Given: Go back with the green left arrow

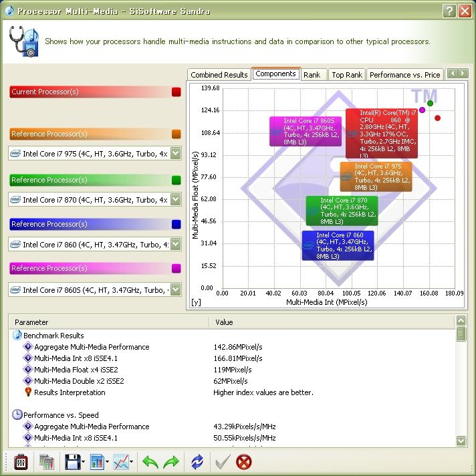Looking at the screenshot, I should [x=150, y=462].
